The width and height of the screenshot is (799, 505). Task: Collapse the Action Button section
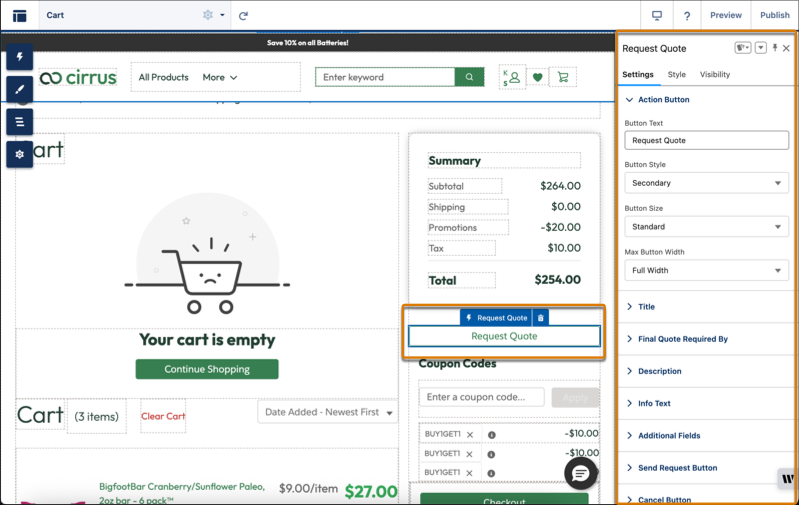[663, 100]
